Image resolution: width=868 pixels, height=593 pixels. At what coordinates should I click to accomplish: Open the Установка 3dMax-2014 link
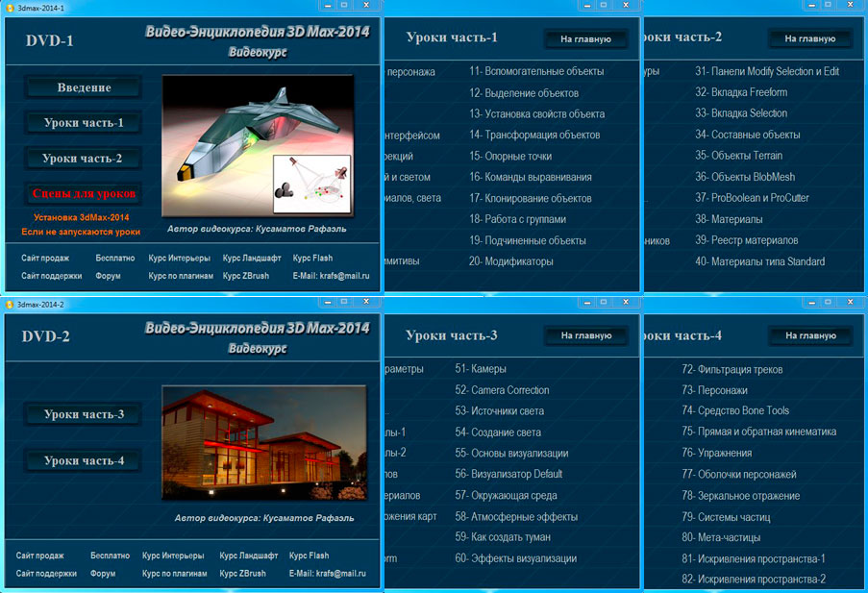(82, 217)
